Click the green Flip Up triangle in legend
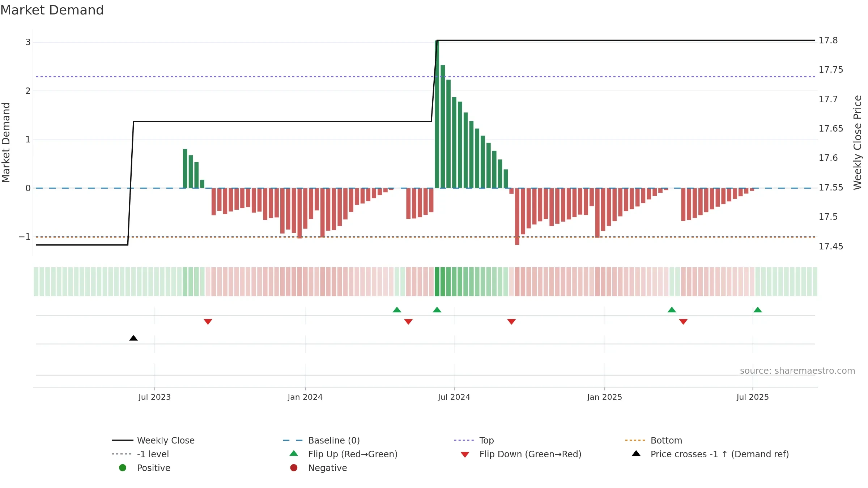 (294, 453)
